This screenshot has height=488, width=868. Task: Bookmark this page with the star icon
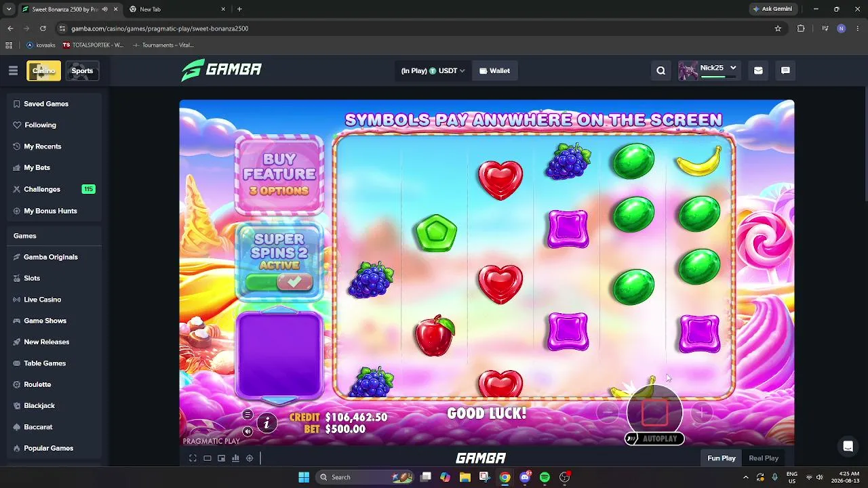778,28
